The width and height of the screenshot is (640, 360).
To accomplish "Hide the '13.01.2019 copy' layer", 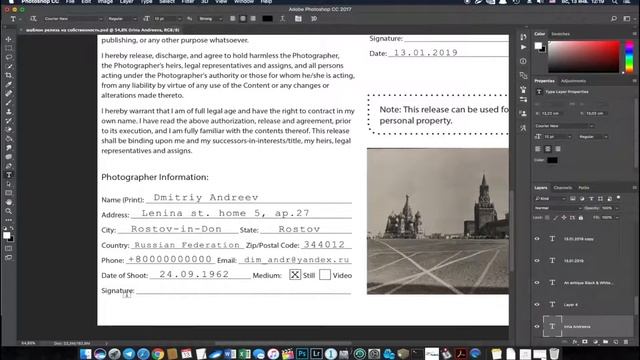I will click(x=537, y=239).
